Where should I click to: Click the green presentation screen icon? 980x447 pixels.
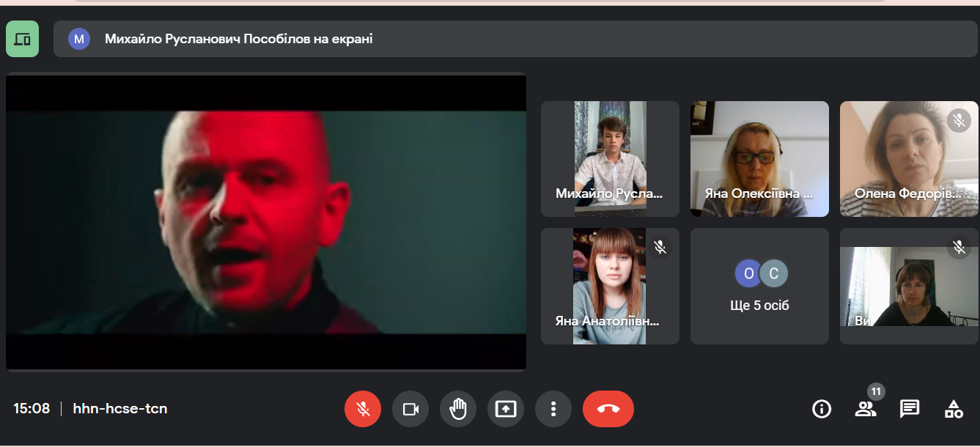(22, 39)
